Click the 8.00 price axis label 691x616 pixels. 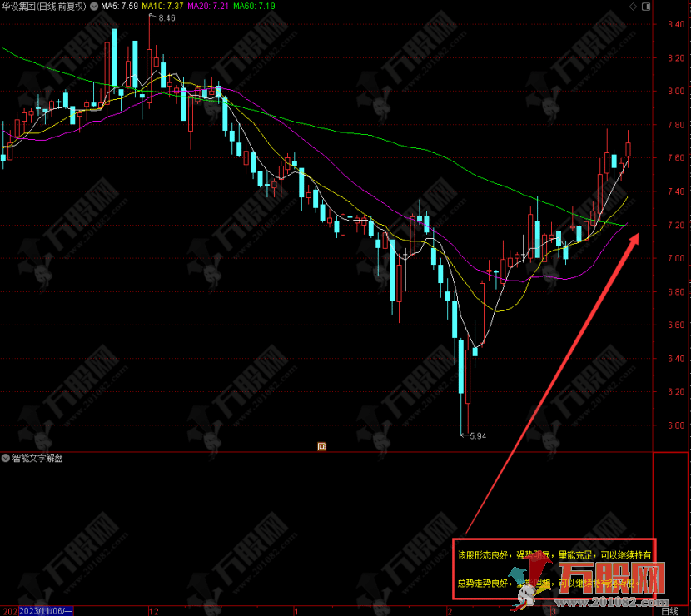(x=674, y=92)
